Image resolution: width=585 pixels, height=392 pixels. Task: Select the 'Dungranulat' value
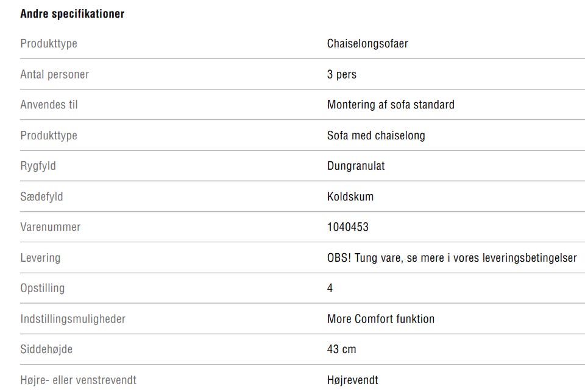pyautogui.click(x=356, y=166)
